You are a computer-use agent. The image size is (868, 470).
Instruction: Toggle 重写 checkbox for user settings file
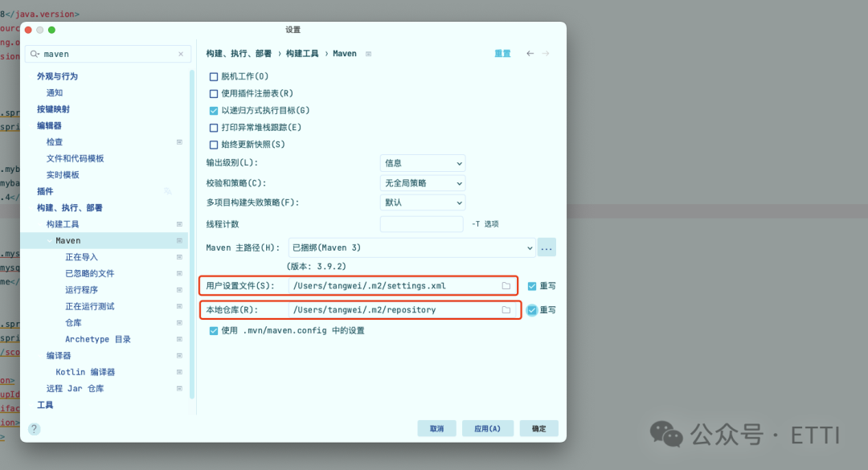point(532,286)
